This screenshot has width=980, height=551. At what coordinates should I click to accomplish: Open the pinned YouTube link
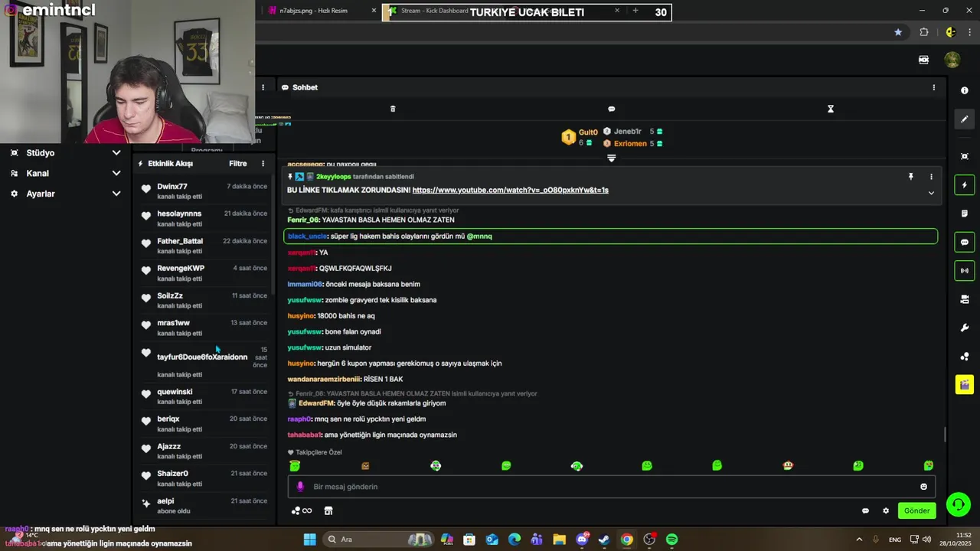tap(511, 190)
